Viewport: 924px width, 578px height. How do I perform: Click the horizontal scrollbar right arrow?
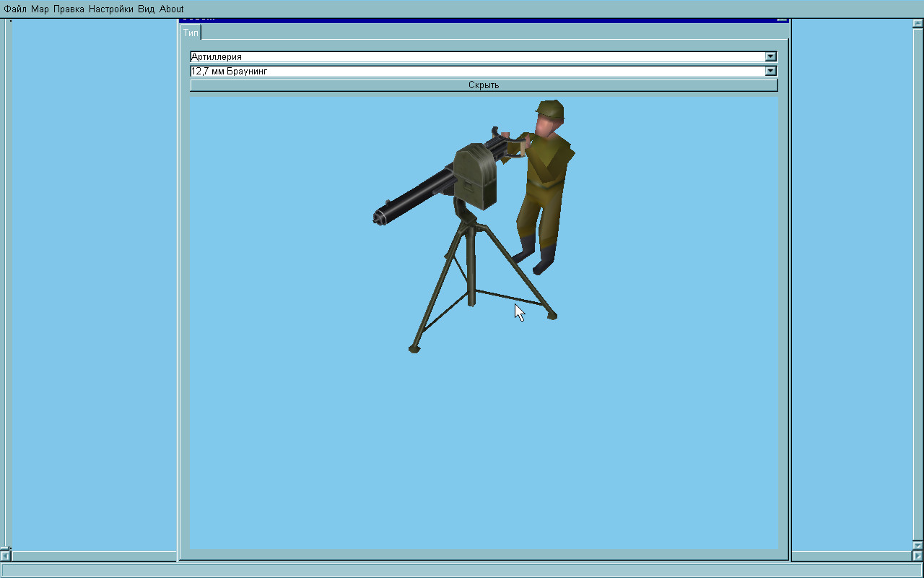[x=918, y=556]
